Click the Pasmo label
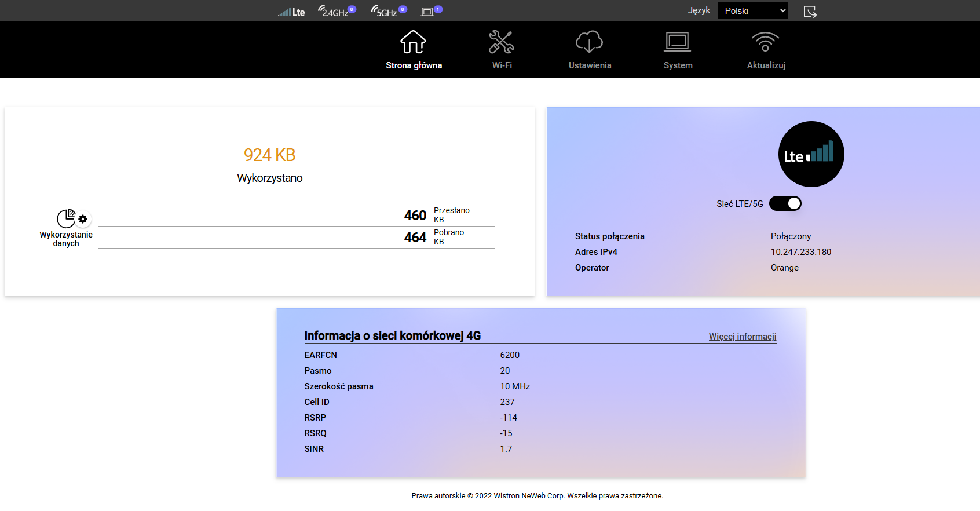Image resolution: width=980 pixels, height=511 pixels. click(x=318, y=371)
